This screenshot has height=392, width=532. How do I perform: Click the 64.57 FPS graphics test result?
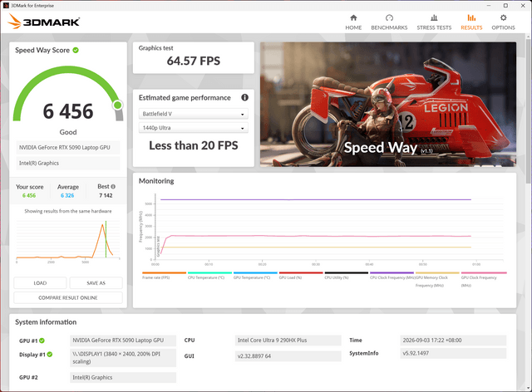194,61
